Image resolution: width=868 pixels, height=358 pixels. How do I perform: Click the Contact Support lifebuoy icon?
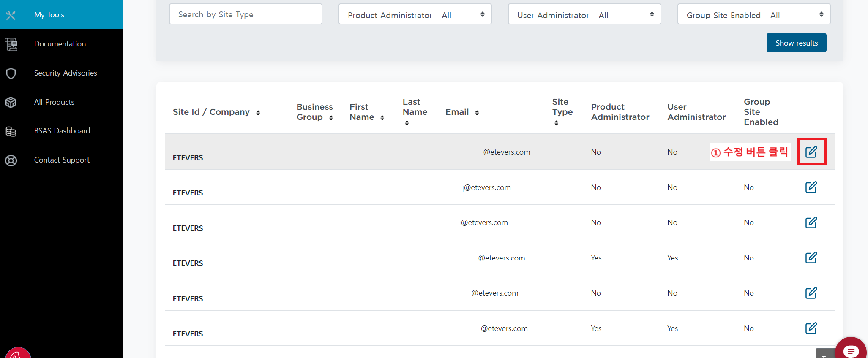(11, 160)
